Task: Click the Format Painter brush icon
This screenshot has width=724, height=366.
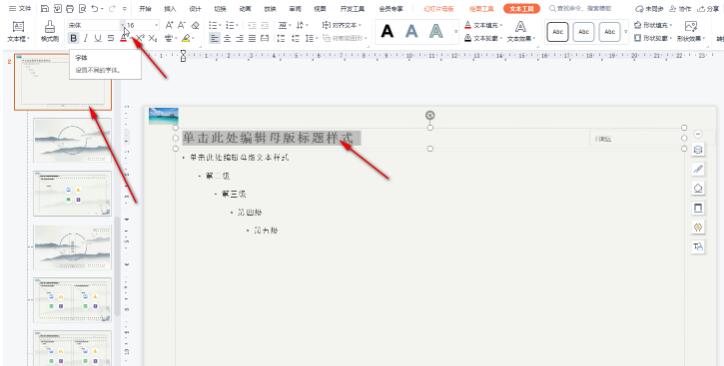Action: pyautogui.click(x=50, y=27)
